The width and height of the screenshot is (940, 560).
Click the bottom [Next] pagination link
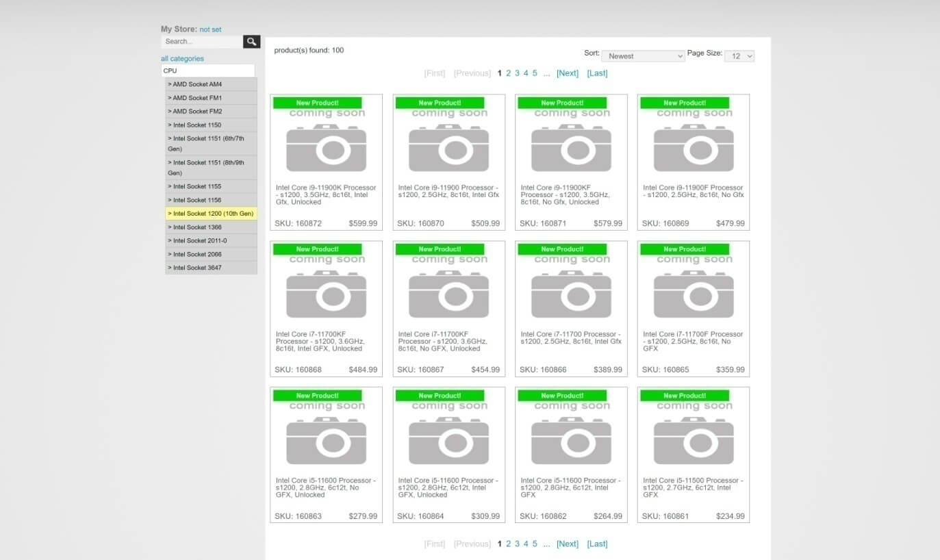[567, 544]
